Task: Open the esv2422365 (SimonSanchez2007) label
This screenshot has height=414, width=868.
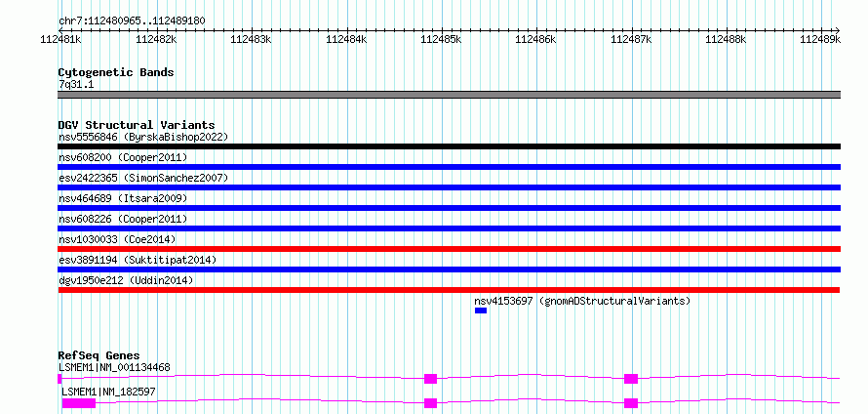Action: pyautogui.click(x=143, y=178)
